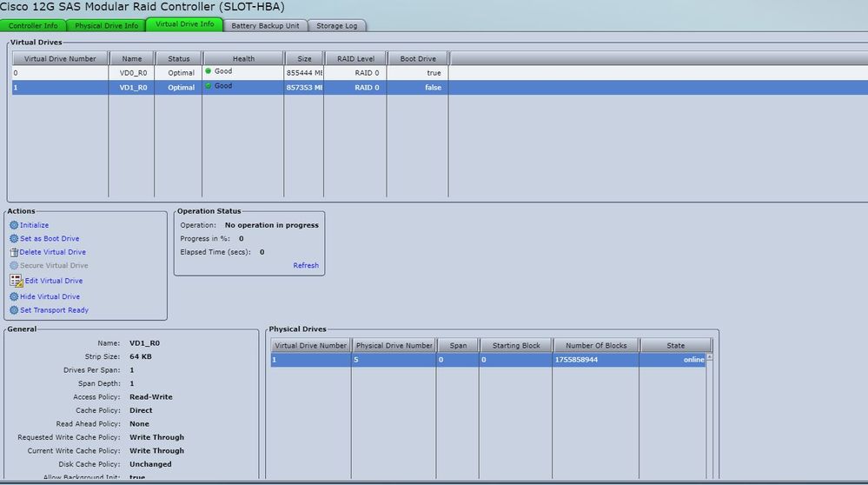Click the Hide Virtual Drive gear icon
Viewport: 868px width, 485px height.
(14, 296)
